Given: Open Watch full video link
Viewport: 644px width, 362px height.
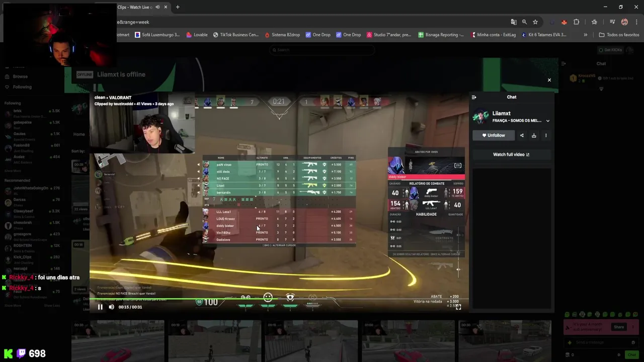Looking at the screenshot, I should pyautogui.click(x=511, y=154).
